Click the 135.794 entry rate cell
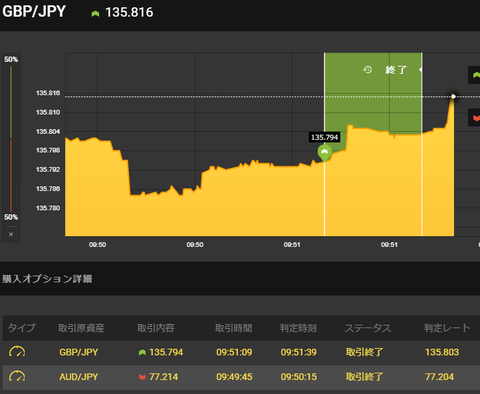Image resolution: width=480 pixels, height=394 pixels. pos(166,352)
